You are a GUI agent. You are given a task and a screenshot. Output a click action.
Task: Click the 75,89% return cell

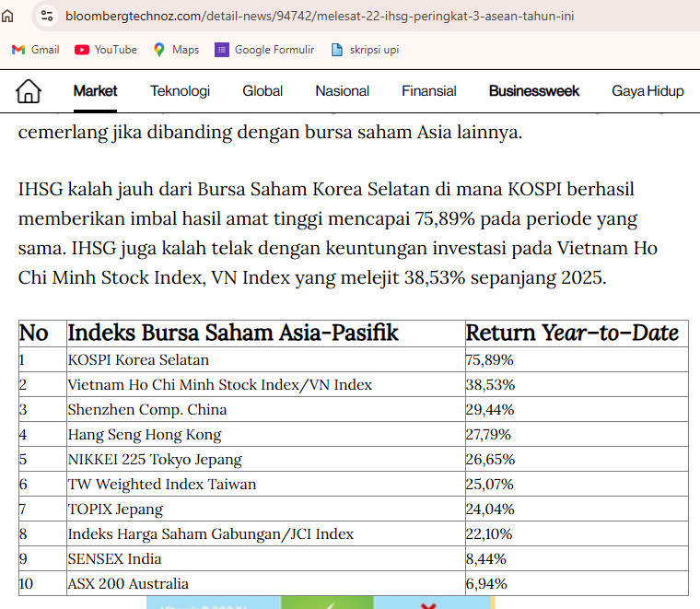pyautogui.click(x=577, y=359)
